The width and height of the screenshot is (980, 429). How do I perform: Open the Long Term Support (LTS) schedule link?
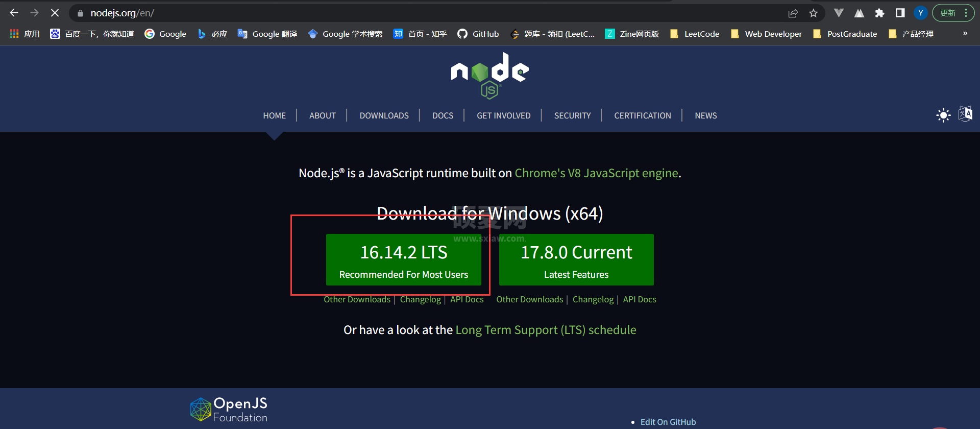546,330
